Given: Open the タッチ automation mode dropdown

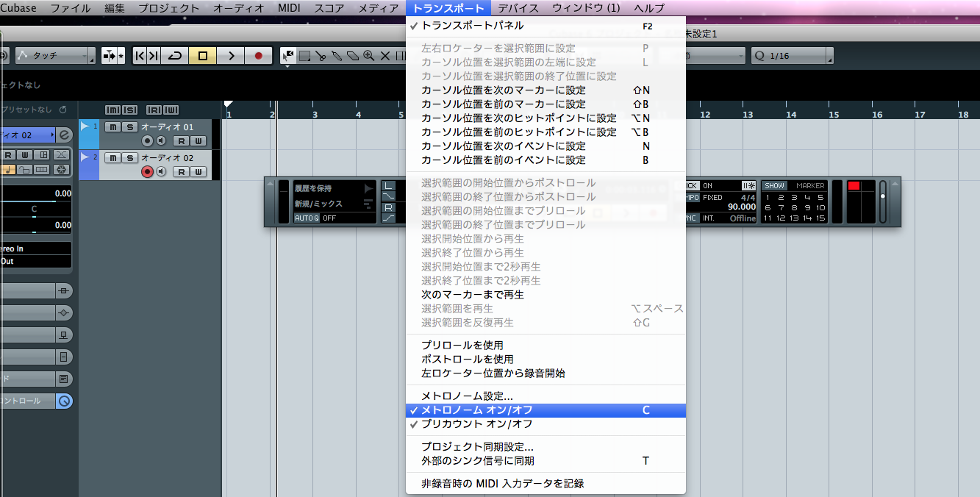Looking at the screenshot, I should tap(54, 56).
